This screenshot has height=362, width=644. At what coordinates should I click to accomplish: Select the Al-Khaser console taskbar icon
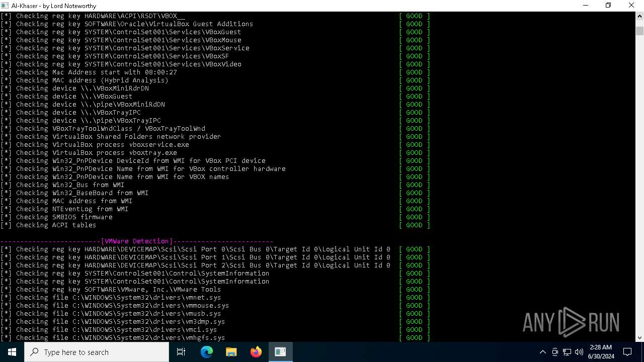tap(280, 352)
